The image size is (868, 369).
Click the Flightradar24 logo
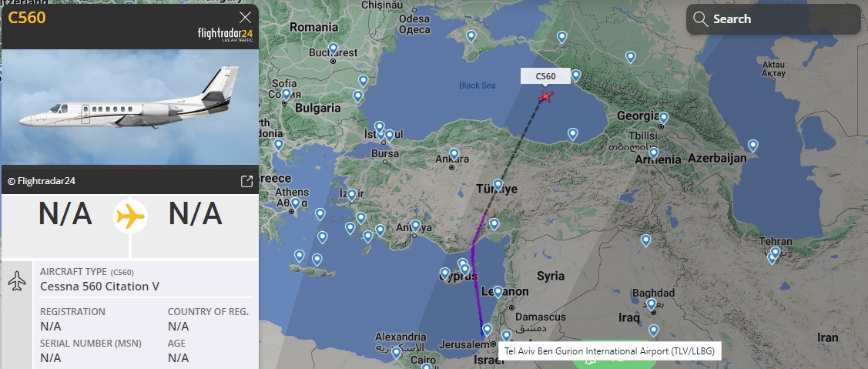[x=225, y=34]
